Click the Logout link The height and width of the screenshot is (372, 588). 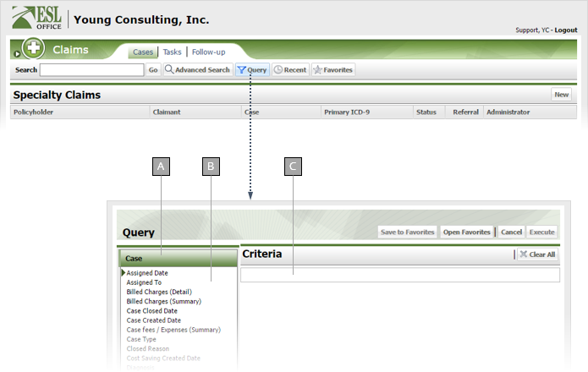point(566,30)
